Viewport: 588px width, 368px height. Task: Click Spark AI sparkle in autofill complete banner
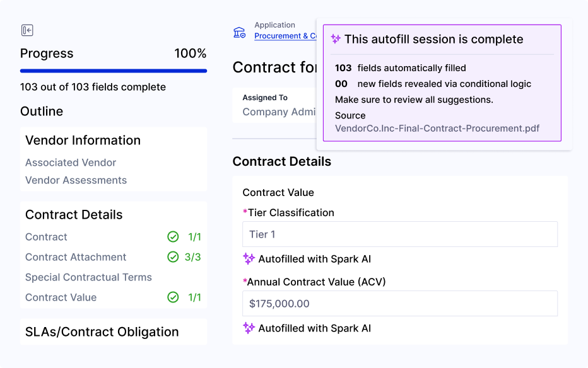point(335,38)
